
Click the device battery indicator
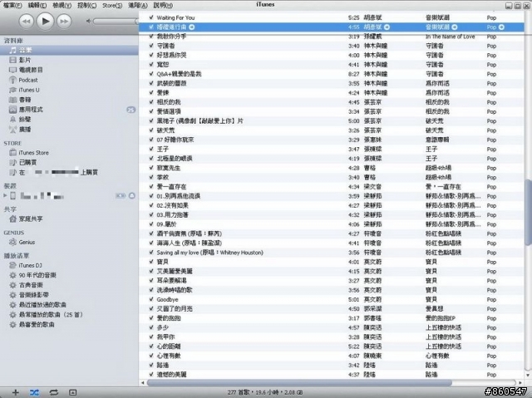point(121,195)
